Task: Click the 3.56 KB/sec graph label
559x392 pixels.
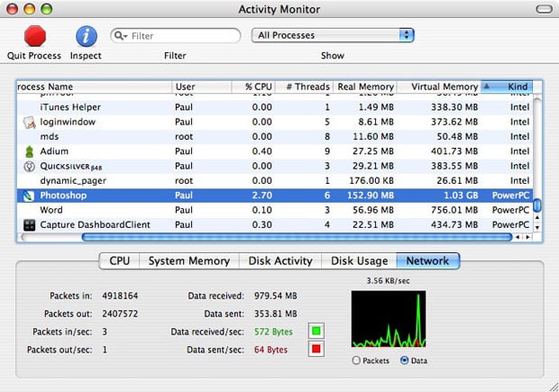Action: 388,281
